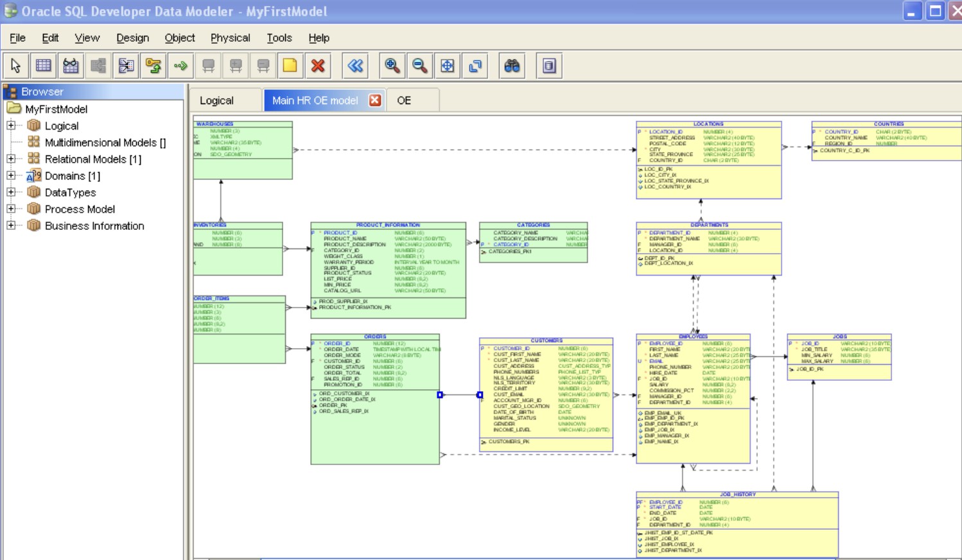Expand the Logical tree node
962x560 pixels.
pos(11,125)
